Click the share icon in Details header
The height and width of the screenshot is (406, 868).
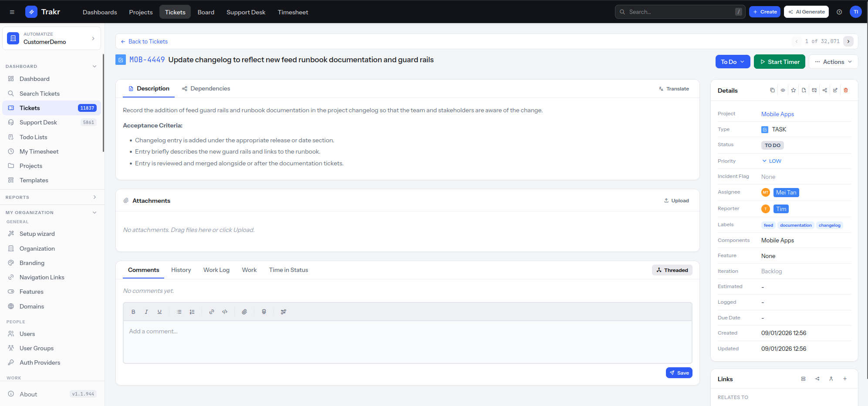[824, 90]
